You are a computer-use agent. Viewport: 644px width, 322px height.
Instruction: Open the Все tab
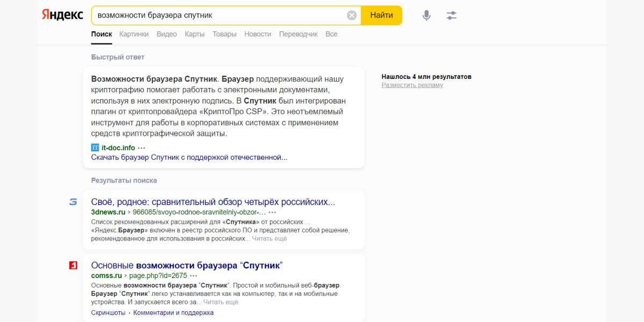[331, 34]
